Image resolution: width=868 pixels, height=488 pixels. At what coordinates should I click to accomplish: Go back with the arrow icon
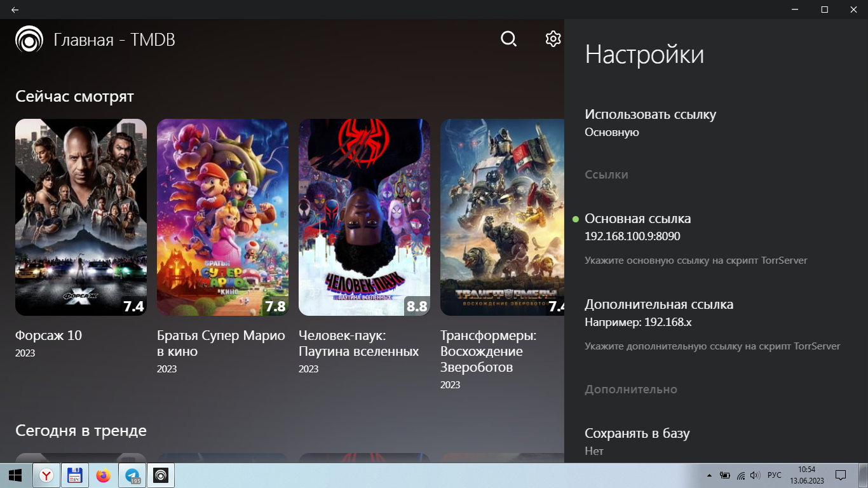pyautogui.click(x=15, y=10)
